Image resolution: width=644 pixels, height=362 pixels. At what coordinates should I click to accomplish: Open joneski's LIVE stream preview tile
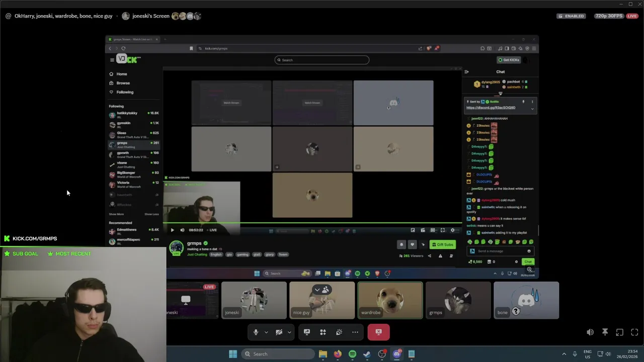tap(192, 300)
